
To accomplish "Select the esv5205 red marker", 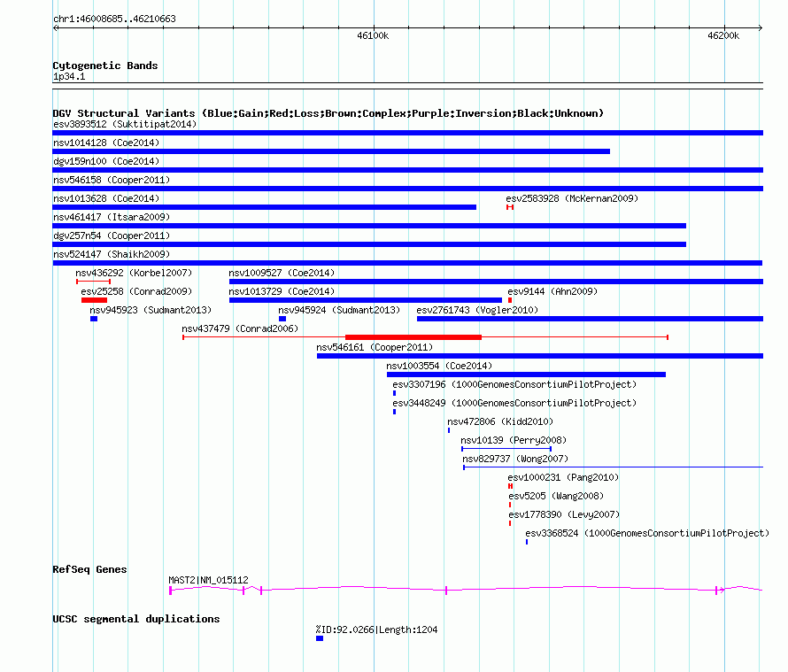I will pyautogui.click(x=510, y=505).
